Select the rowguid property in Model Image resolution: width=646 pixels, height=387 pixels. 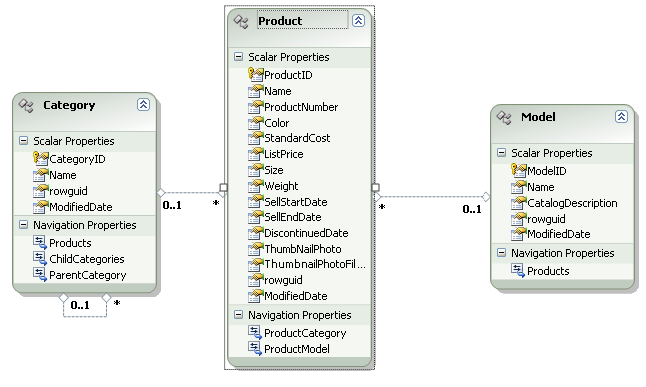coord(546,219)
